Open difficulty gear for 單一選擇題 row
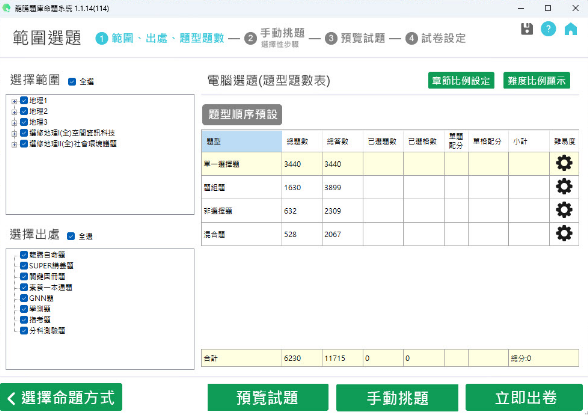The image size is (588, 415). [564, 163]
